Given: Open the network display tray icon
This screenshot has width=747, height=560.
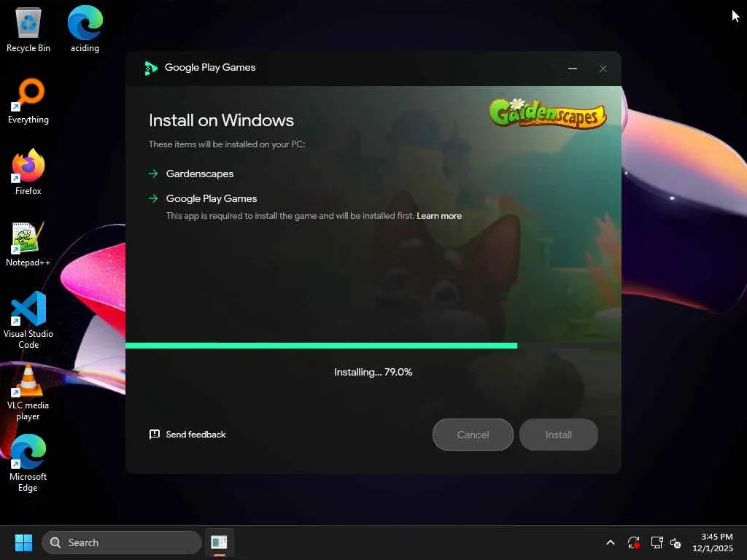Looking at the screenshot, I should 657,542.
